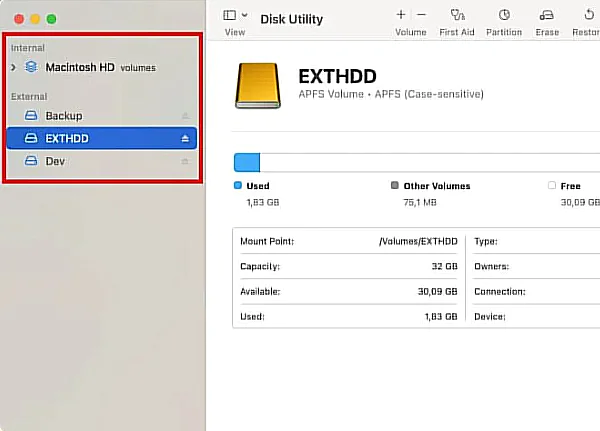Click the Device label in the info table
The height and width of the screenshot is (431, 600).
point(490,317)
